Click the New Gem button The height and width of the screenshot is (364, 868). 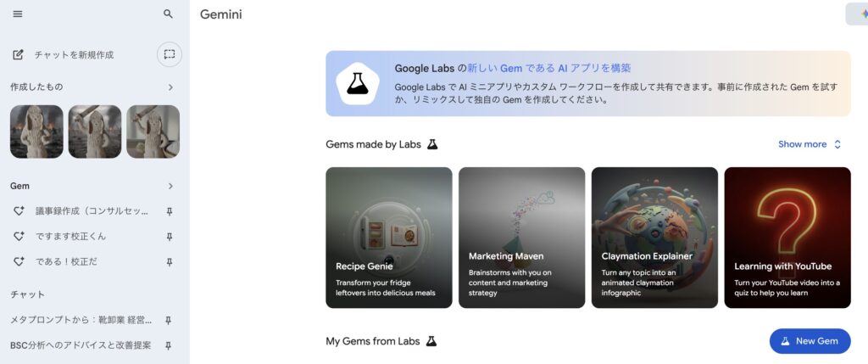point(810,341)
